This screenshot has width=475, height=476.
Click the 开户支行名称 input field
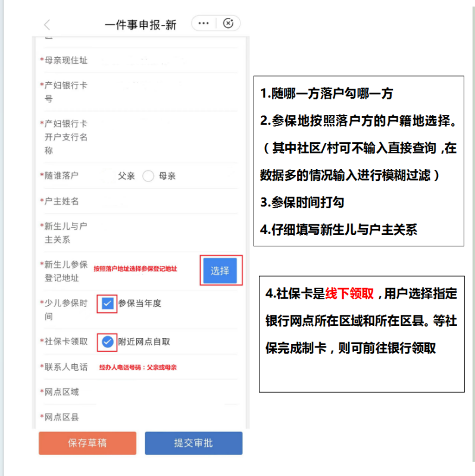[x=167, y=137]
